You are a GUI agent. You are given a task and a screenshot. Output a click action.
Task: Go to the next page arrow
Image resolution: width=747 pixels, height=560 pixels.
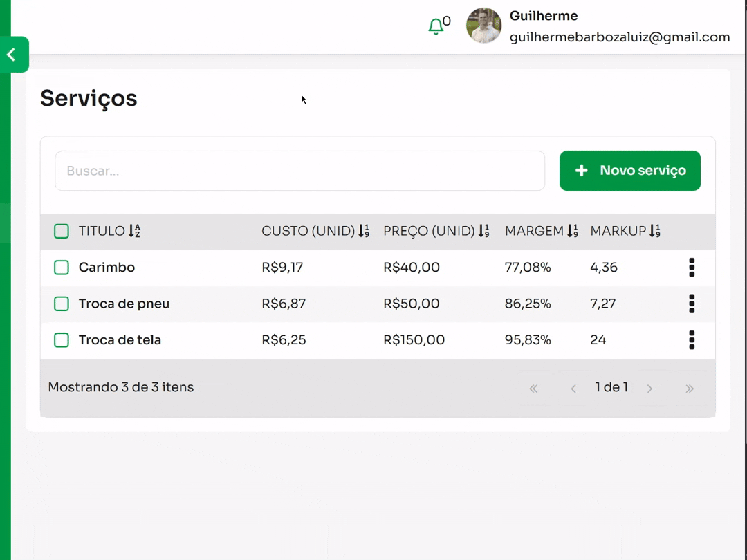(649, 389)
